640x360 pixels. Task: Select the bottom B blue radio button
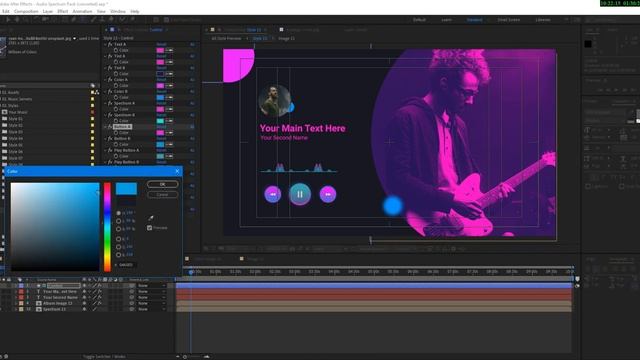(x=118, y=255)
